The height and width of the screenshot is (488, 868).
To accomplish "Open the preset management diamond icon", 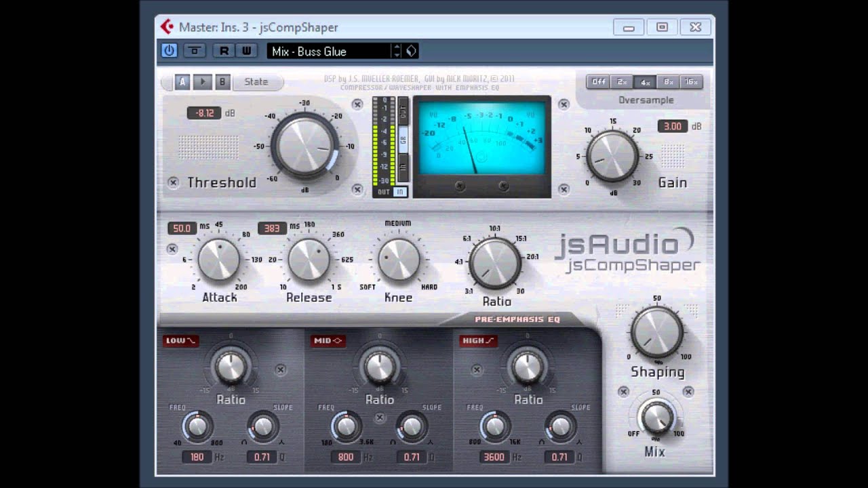I will click(411, 51).
